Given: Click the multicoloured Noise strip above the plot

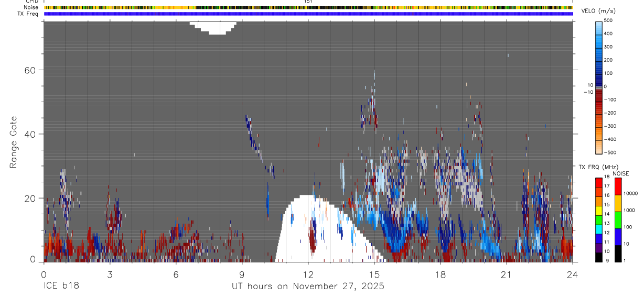Looking at the screenshot, I should 308,7.
